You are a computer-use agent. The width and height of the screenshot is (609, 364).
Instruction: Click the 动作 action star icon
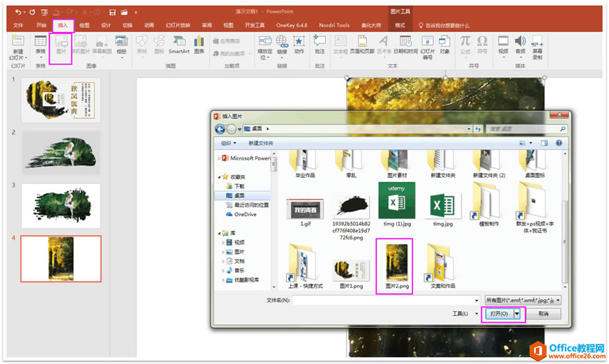click(299, 41)
